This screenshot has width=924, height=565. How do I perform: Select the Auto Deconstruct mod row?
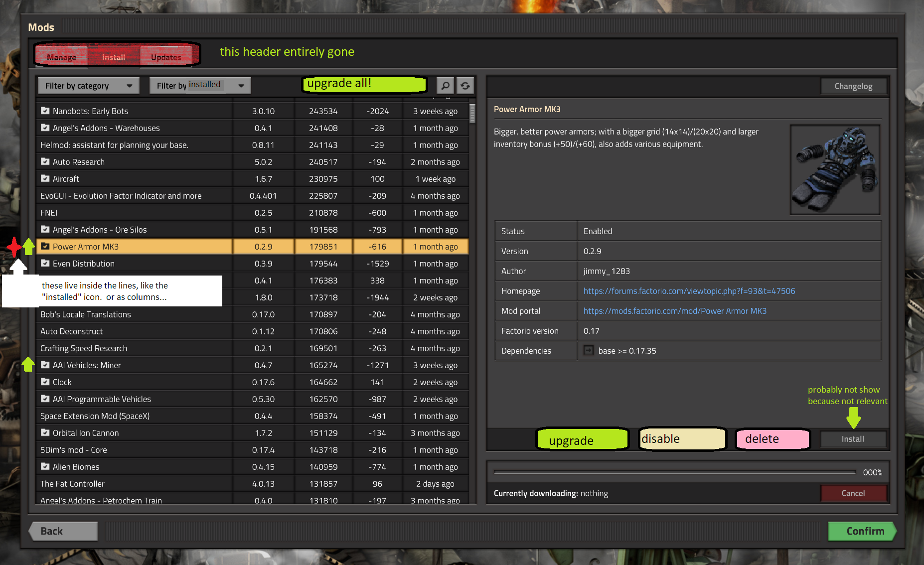click(x=253, y=331)
